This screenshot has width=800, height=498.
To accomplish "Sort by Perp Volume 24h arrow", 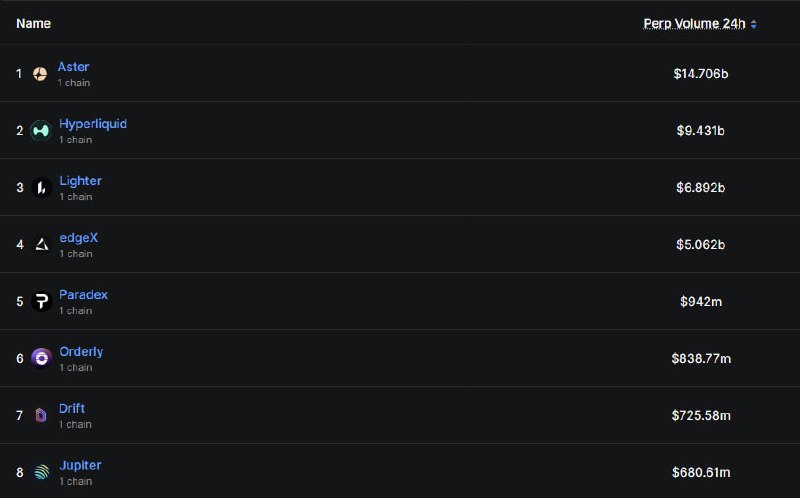I will pos(754,24).
